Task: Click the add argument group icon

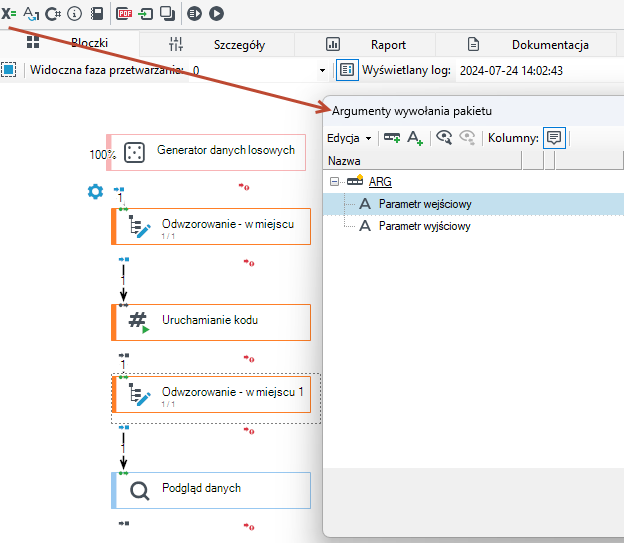Action: (x=392, y=138)
